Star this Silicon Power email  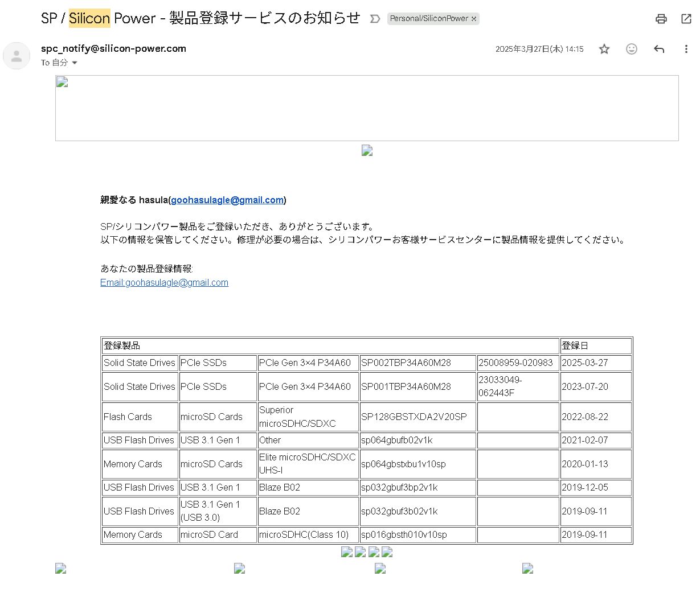coord(604,49)
